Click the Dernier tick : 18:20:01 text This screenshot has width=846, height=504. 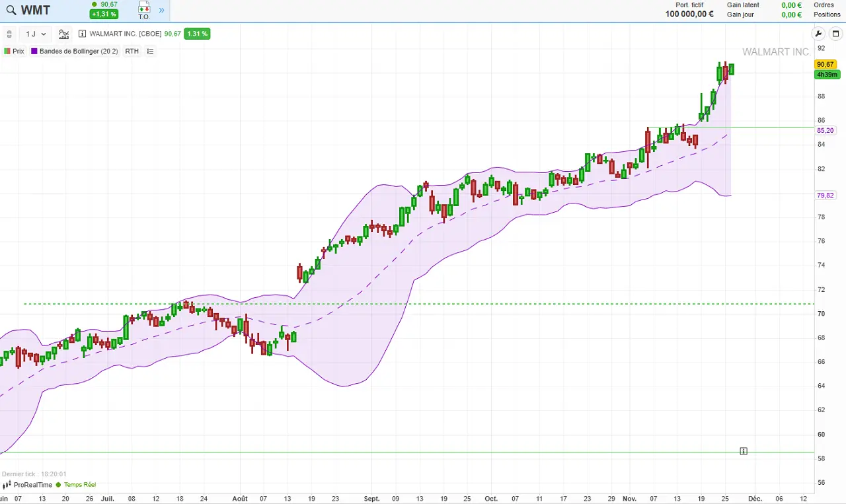tap(34, 474)
